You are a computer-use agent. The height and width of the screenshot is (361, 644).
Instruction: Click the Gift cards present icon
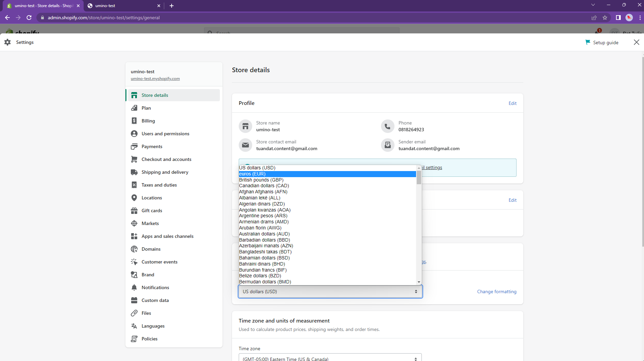[134, 211]
